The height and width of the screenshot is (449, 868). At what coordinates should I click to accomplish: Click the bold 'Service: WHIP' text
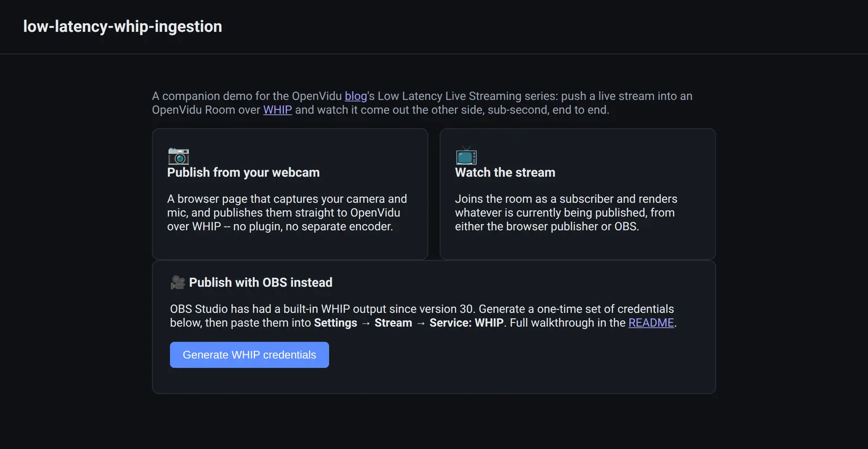tap(467, 322)
